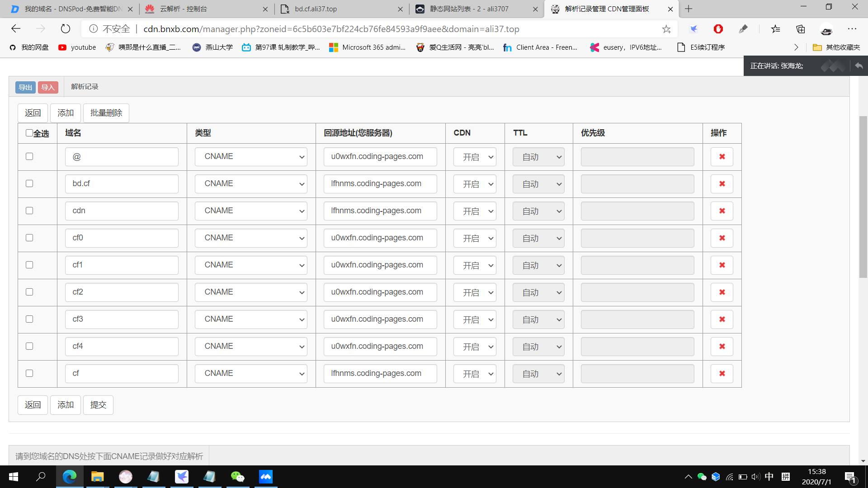This screenshot has width=868, height=488.
Task: Bookmark page with the star icon
Action: (666, 29)
